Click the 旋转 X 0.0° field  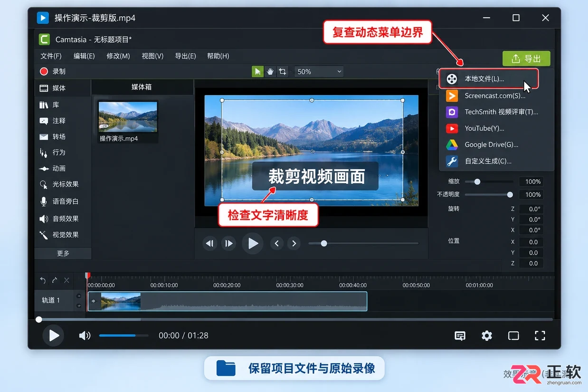tap(531, 230)
